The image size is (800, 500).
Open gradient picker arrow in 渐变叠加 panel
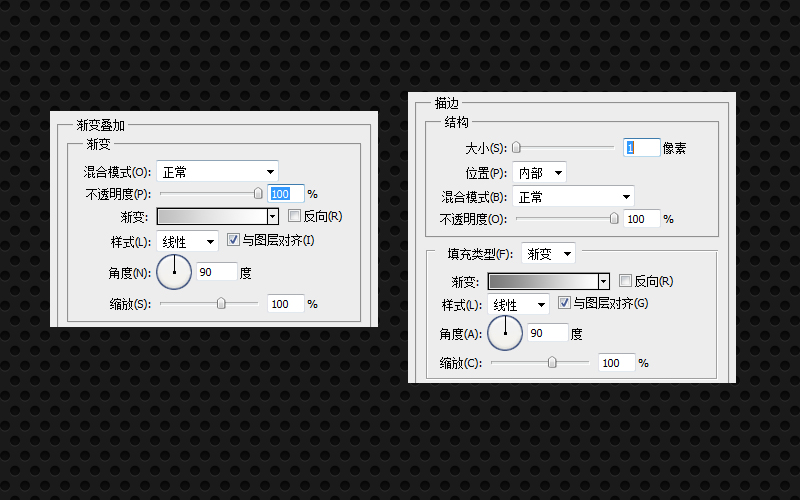(272, 216)
